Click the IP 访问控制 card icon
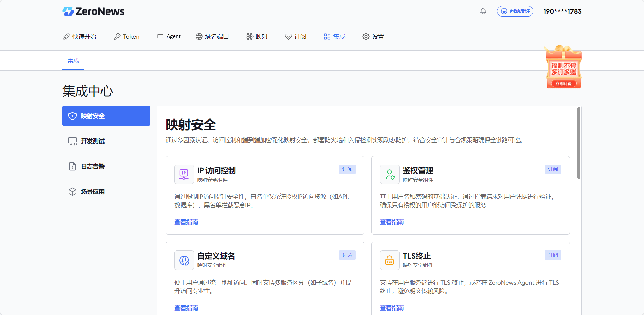 coord(184,174)
